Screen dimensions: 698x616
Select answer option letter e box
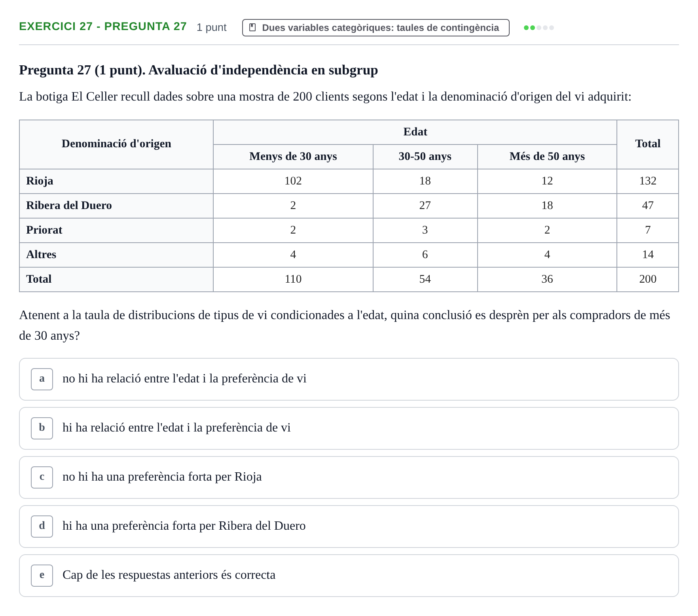[42, 575]
